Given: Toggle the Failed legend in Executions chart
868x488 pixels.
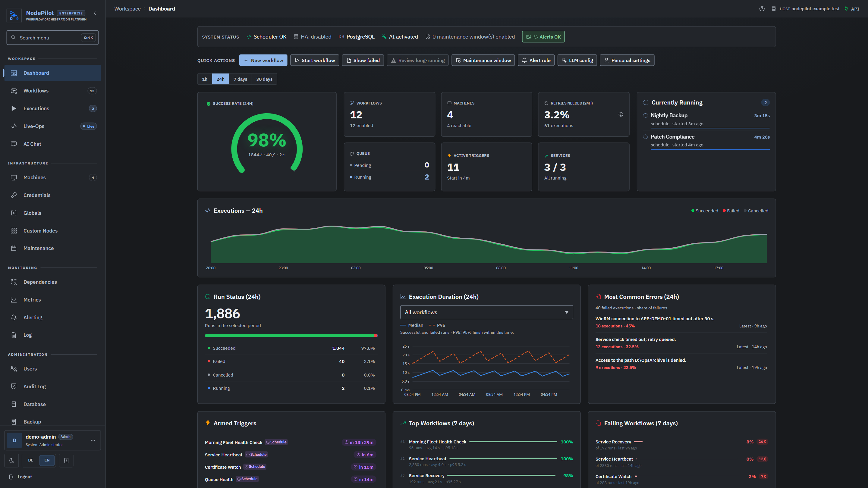Looking at the screenshot, I should pos(731,211).
